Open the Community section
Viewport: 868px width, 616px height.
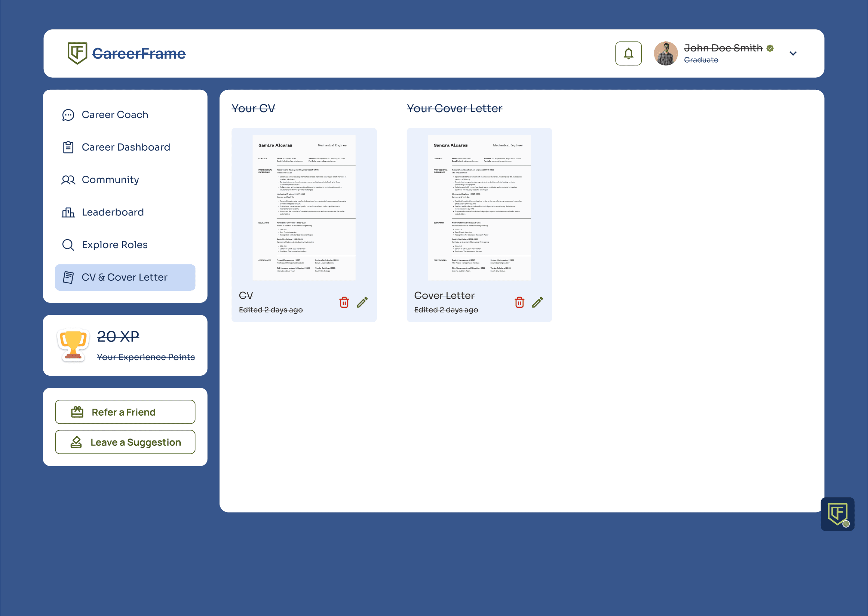coord(110,180)
